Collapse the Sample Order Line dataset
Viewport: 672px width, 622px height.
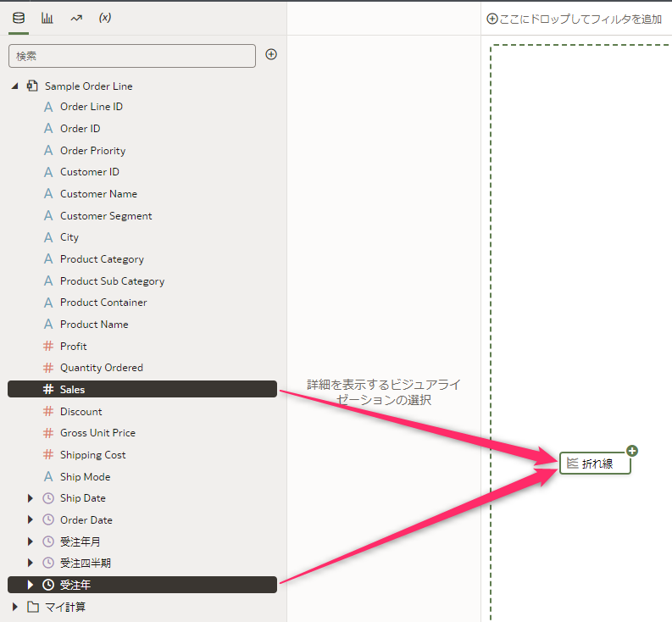click(x=15, y=86)
